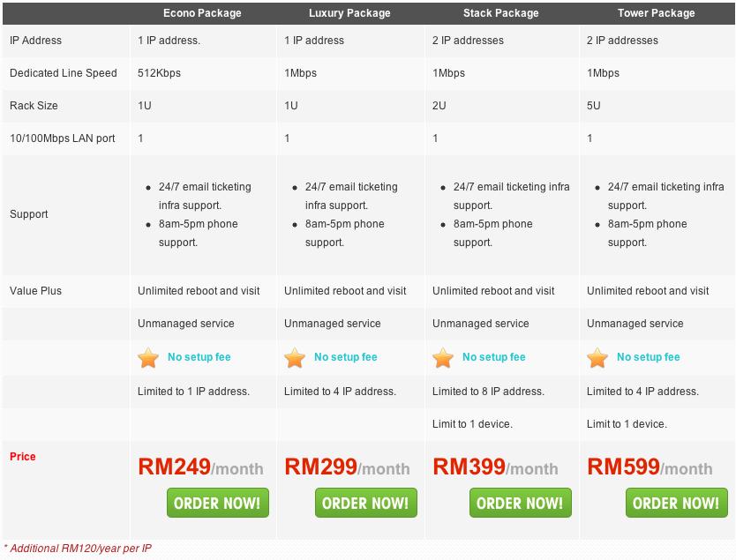Select the Econo Package column header
Screen dimensions: 736x560
click(202, 13)
